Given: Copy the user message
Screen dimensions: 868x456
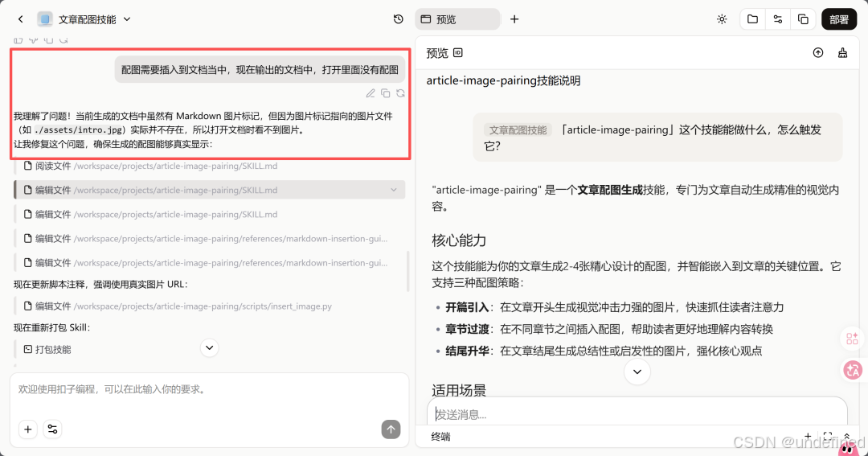Looking at the screenshot, I should [x=385, y=93].
